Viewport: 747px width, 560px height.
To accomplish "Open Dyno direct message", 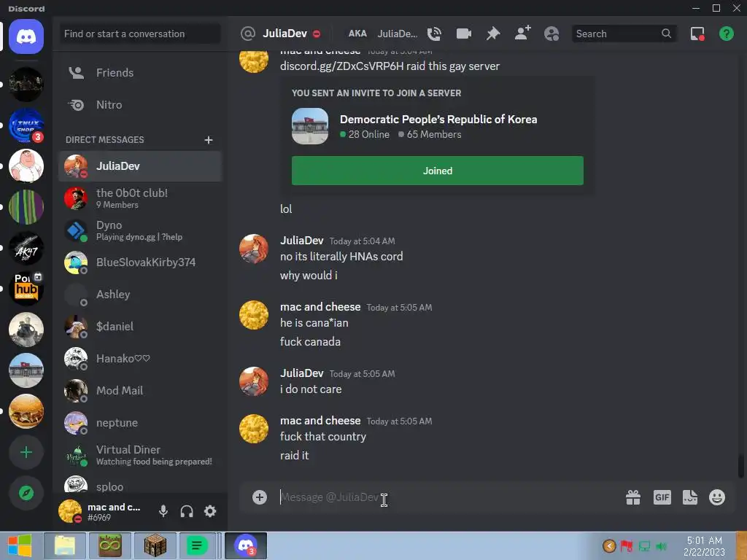I will [140, 230].
